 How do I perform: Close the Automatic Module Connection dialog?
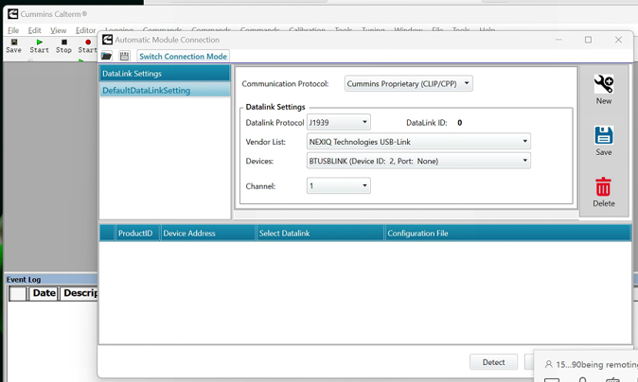pos(618,39)
